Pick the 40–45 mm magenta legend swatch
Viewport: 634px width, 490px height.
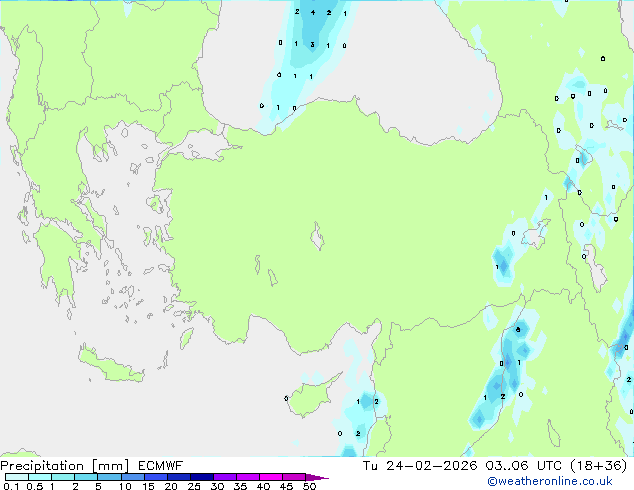tap(271, 477)
